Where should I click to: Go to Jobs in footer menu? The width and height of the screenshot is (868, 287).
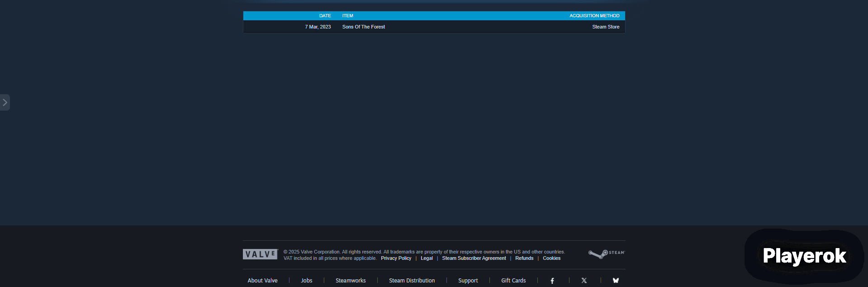[x=306, y=281]
